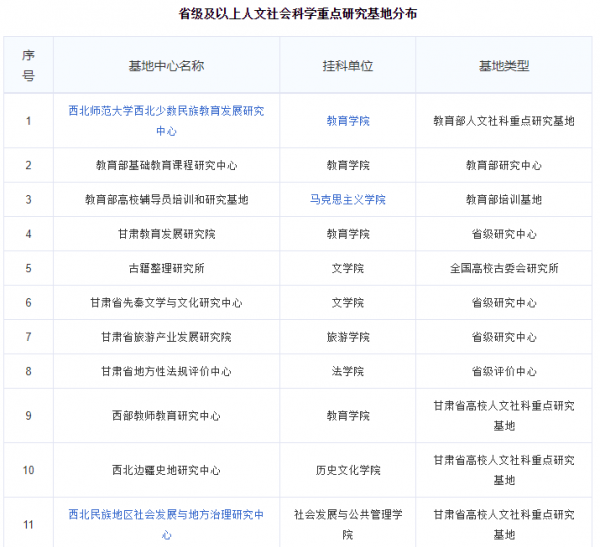
Task: Select 全国高校古委会研究所 cell
Action: (504, 268)
